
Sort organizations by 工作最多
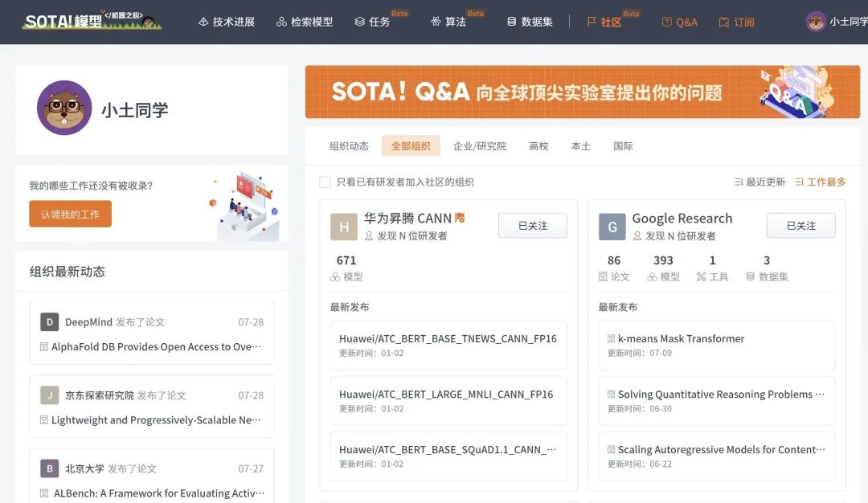coord(821,182)
